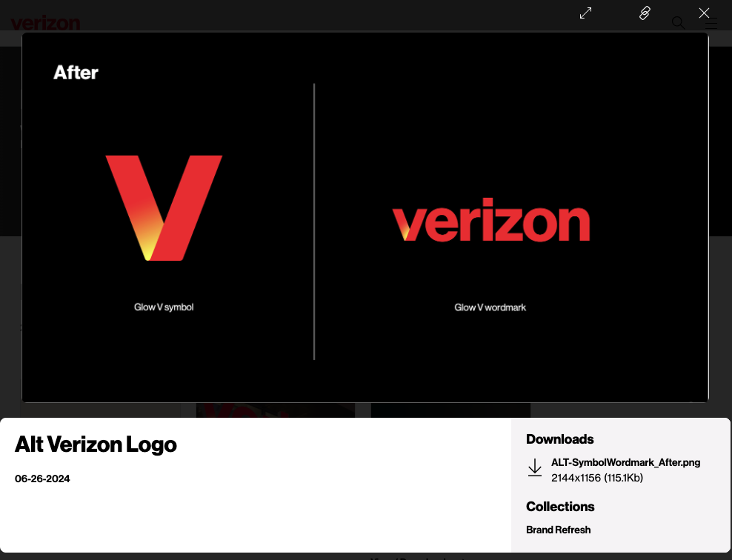Click the 2144x1156 (115.1Kb) file size text
This screenshot has height=560, width=732.
coord(597,478)
